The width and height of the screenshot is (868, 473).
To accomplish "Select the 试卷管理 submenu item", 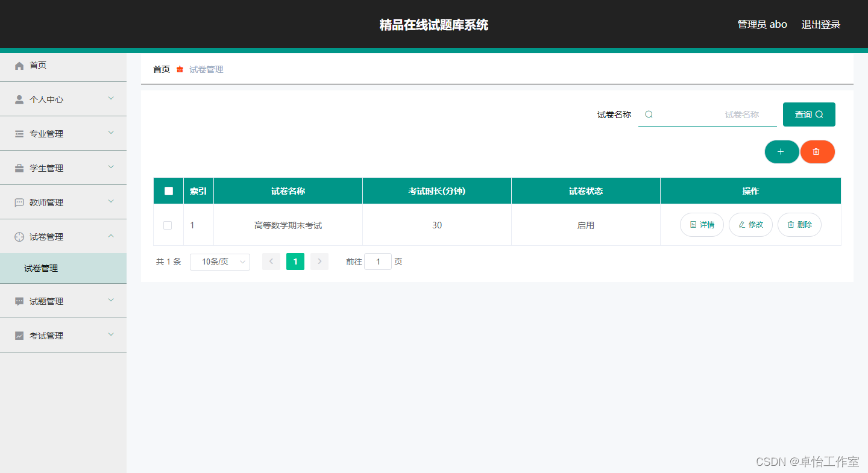I will (x=63, y=269).
